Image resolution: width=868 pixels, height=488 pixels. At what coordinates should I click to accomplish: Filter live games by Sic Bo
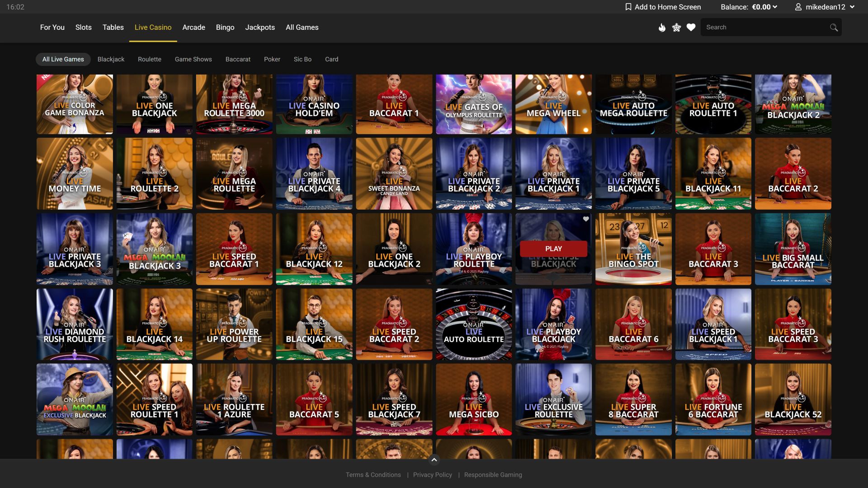302,59
